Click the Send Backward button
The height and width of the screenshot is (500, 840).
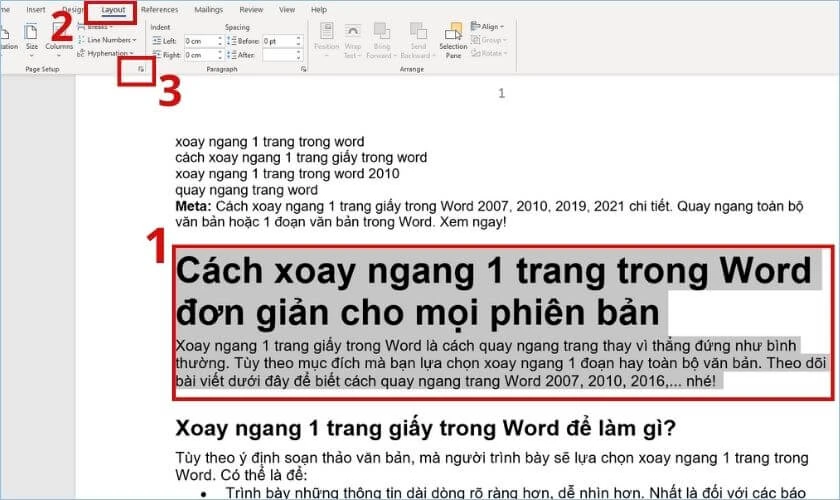pos(417,40)
